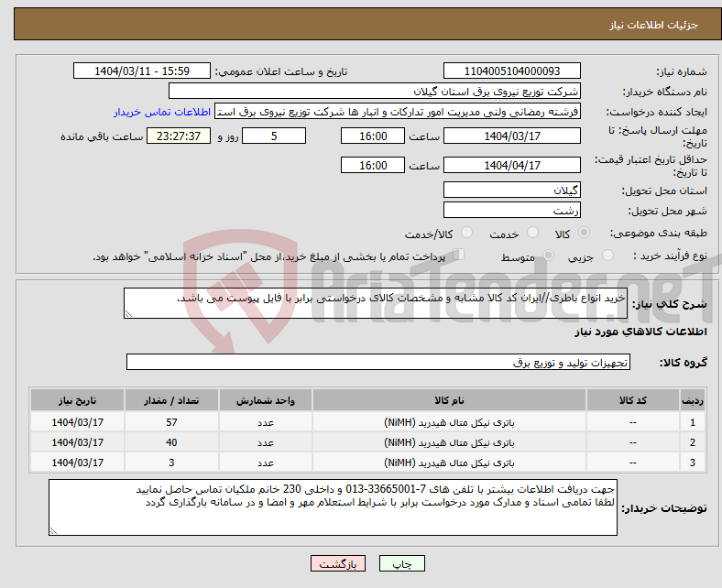Click the announcement date and time field
722x588 pixels.
tap(142, 71)
